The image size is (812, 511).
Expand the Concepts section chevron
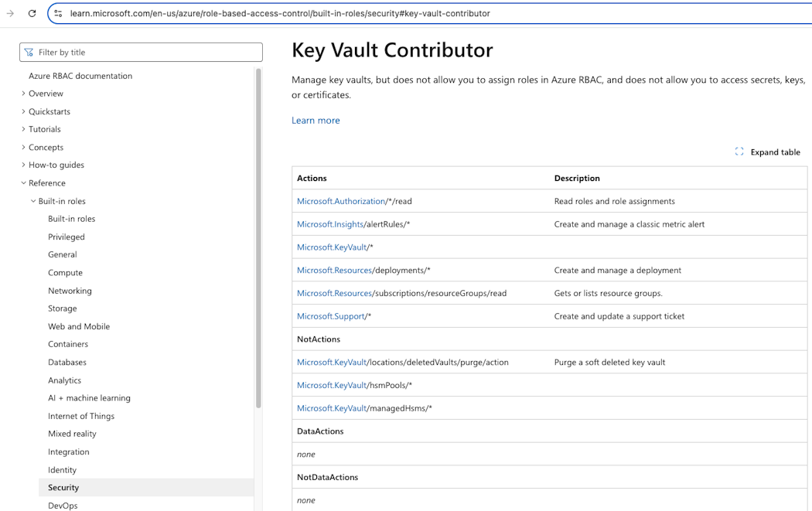pos(23,147)
